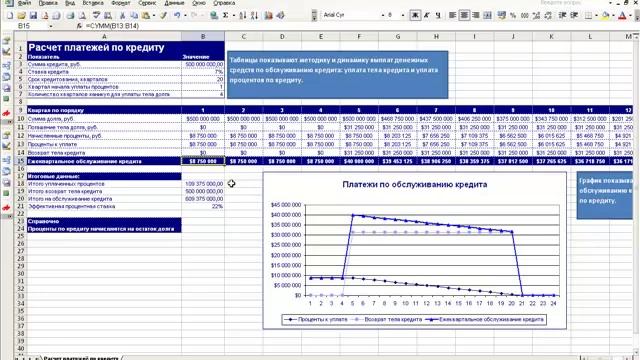
Task: Open the Правка menu
Action: [48, 3]
